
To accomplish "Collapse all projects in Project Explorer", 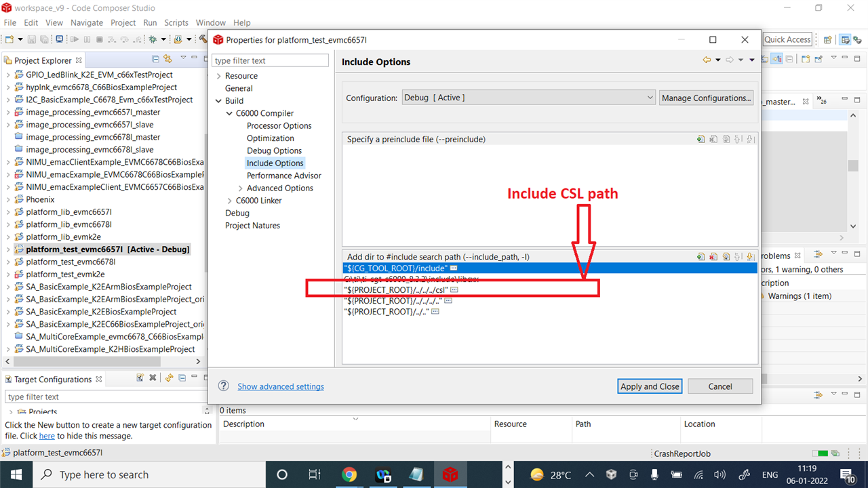I will pos(156,60).
